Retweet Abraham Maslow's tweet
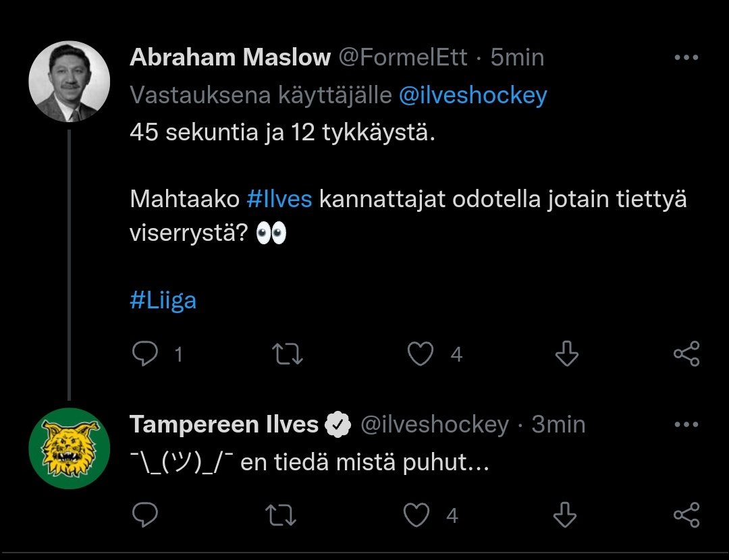 pyautogui.click(x=286, y=354)
